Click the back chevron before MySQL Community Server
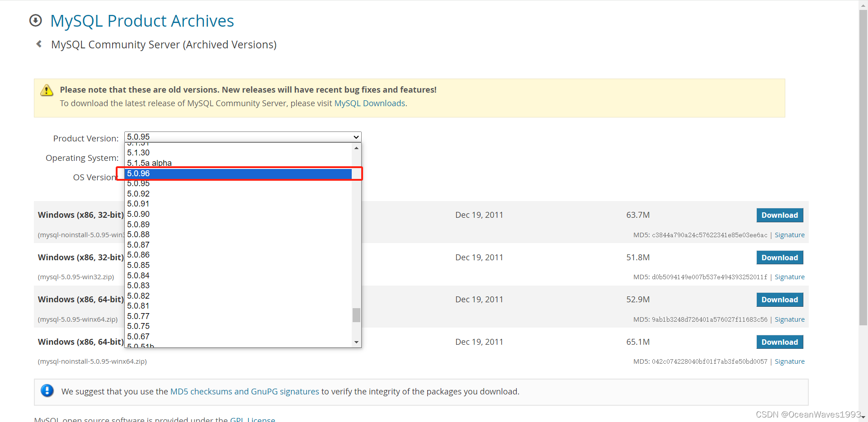 [x=39, y=44]
